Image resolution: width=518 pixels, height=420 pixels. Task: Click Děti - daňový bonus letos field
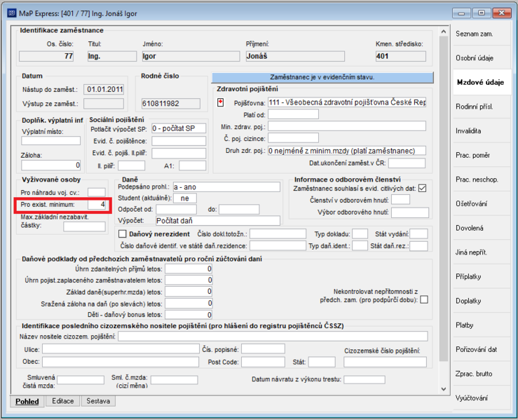(x=189, y=315)
